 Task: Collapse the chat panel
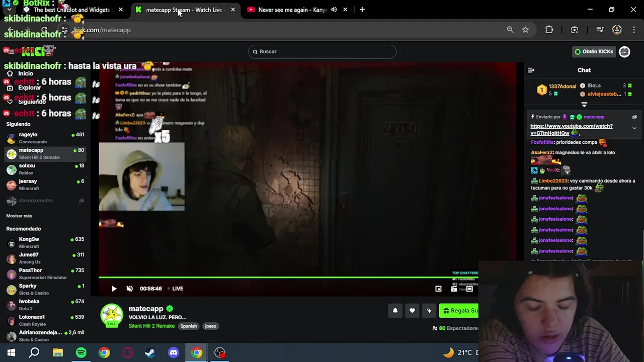(531, 70)
